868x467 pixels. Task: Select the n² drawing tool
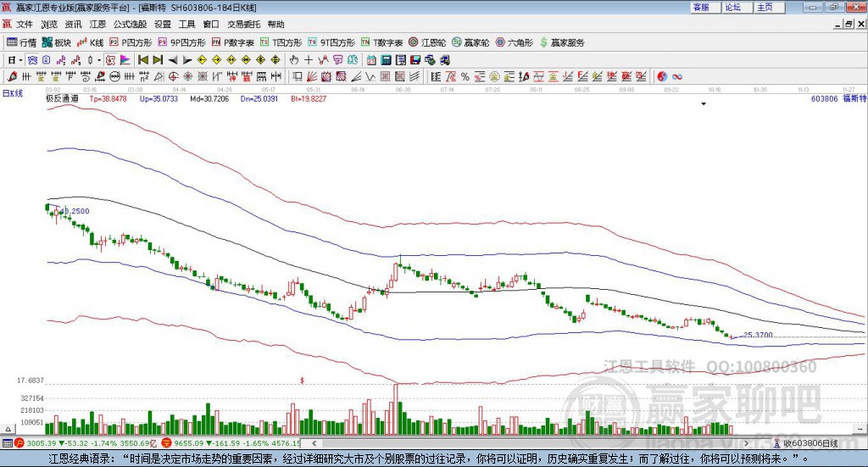[144, 77]
